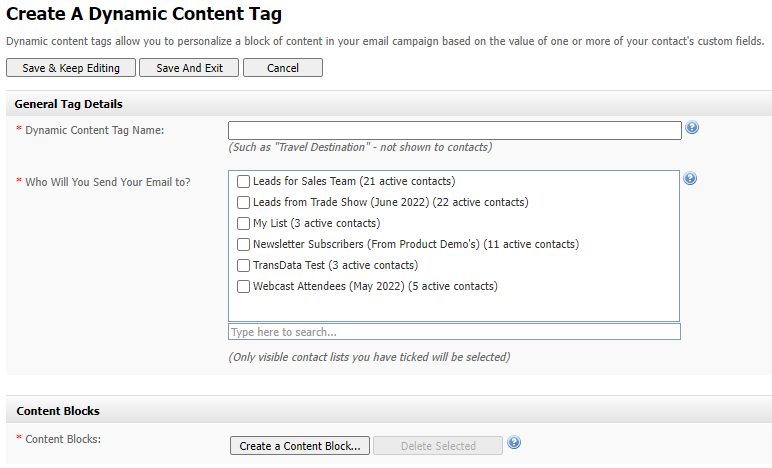
Task: Check Webcast Attendees (May 2022) list
Action: [x=243, y=287]
